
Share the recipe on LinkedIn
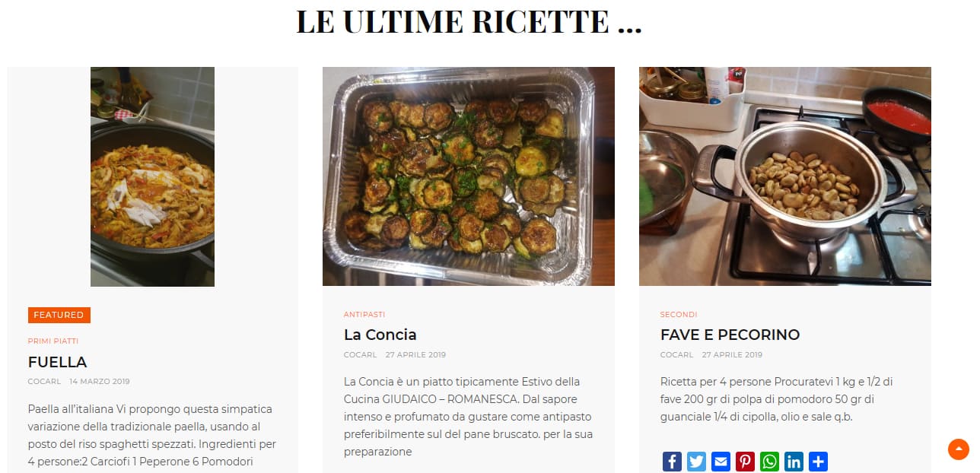[794, 462]
